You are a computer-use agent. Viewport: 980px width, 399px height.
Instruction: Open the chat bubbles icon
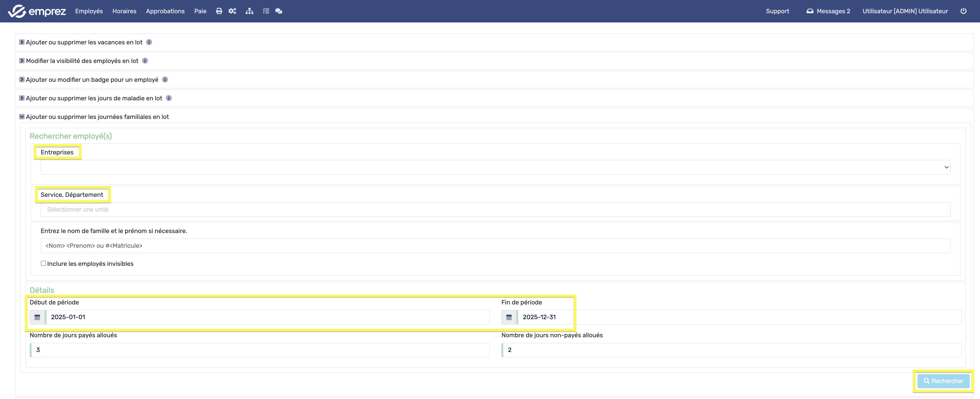[279, 11]
